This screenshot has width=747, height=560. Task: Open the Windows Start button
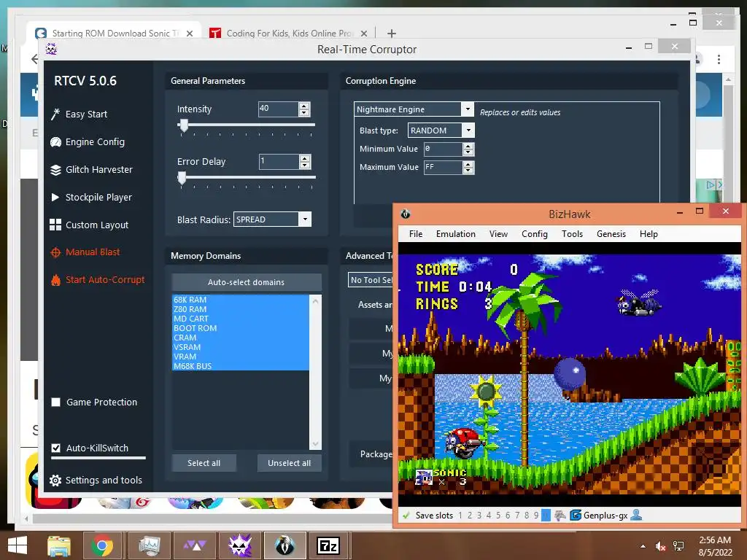pos(18,545)
